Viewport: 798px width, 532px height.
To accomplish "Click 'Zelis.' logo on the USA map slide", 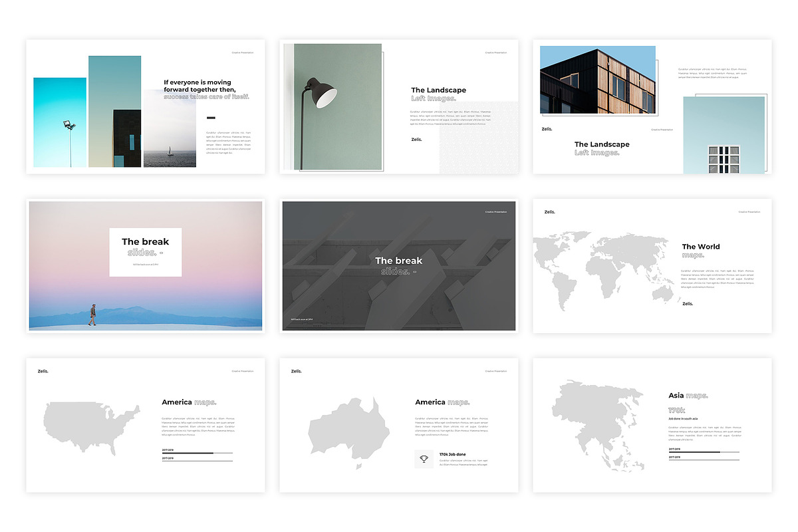I will (x=43, y=371).
